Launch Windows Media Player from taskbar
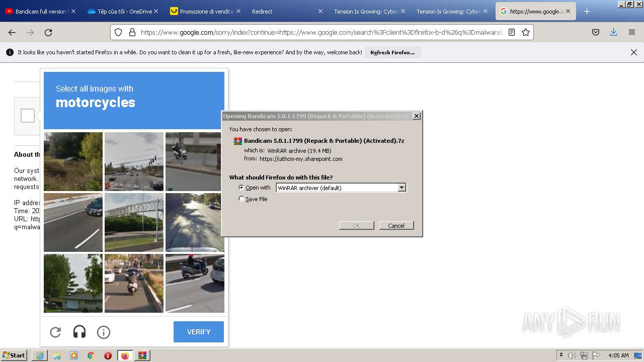The height and width of the screenshot is (362, 644). [74, 355]
